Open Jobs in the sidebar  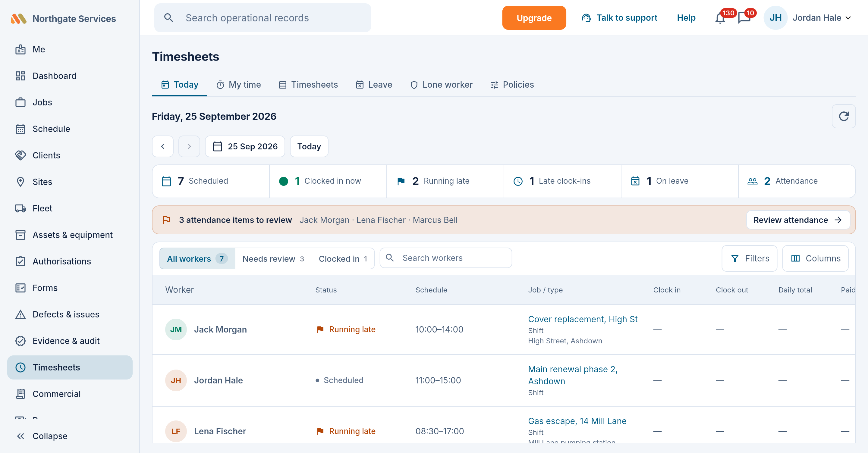point(70,102)
